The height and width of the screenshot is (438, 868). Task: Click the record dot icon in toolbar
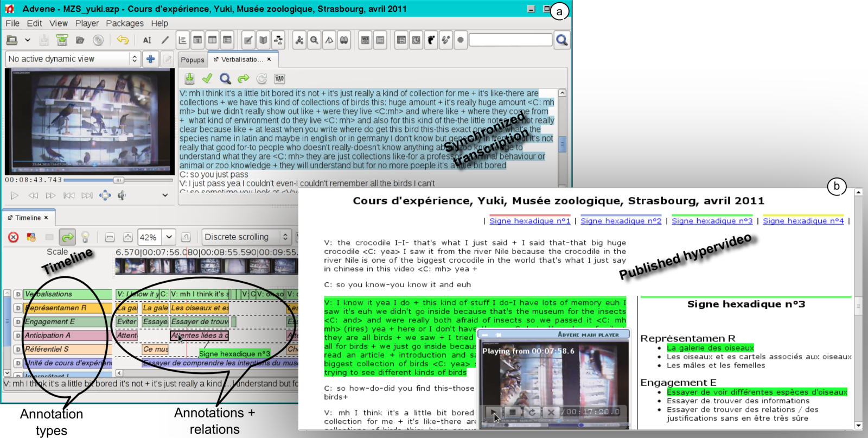pos(461,40)
